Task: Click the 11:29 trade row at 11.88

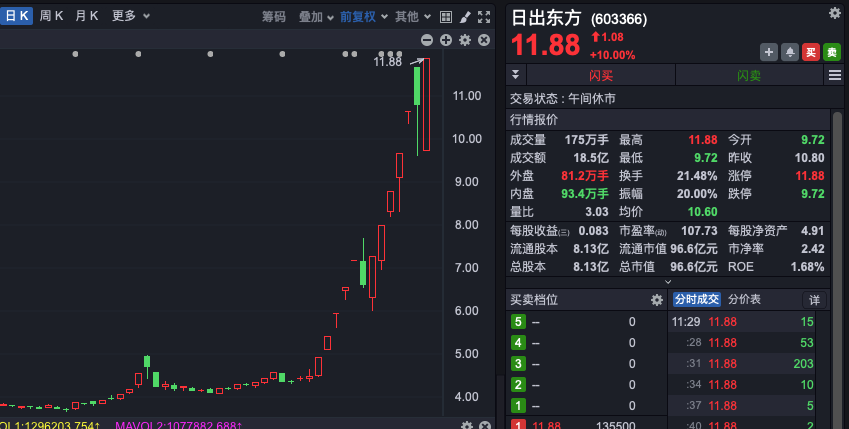Action: (742, 322)
